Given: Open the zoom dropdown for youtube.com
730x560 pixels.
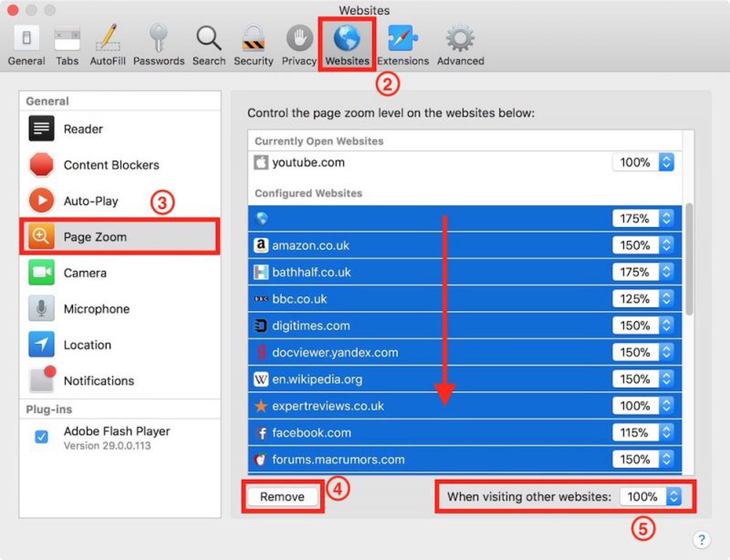Looking at the screenshot, I should click(x=666, y=162).
